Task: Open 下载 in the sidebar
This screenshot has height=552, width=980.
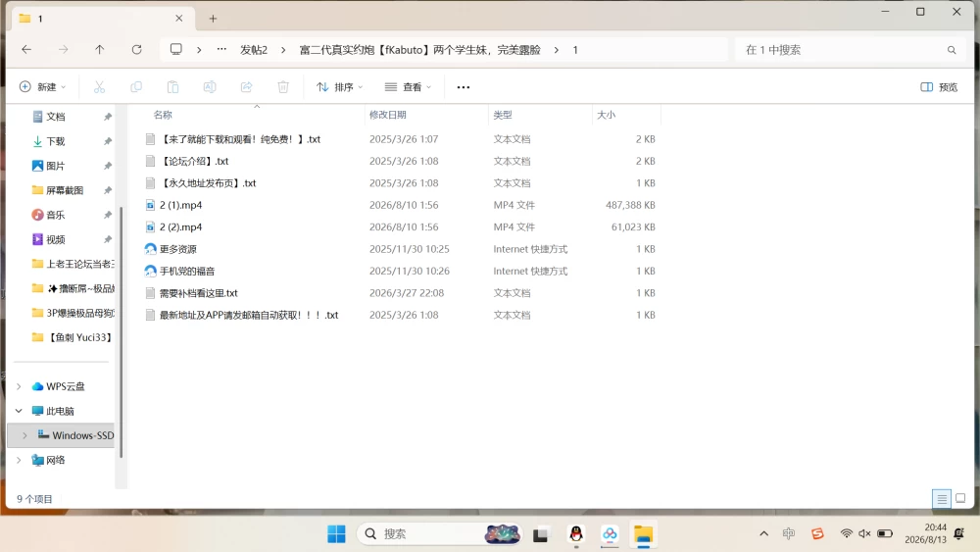Action: click(56, 141)
